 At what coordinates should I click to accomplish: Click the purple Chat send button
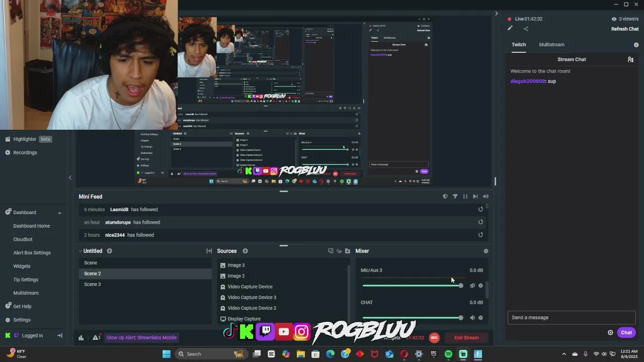point(626,332)
